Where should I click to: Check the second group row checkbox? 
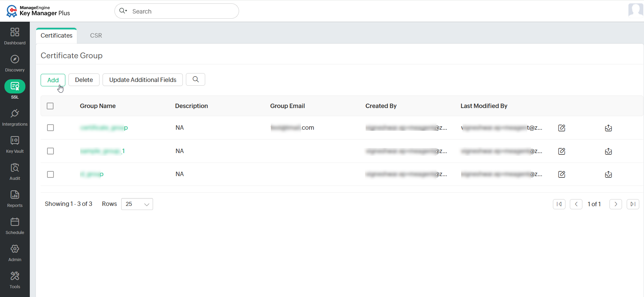(x=50, y=151)
